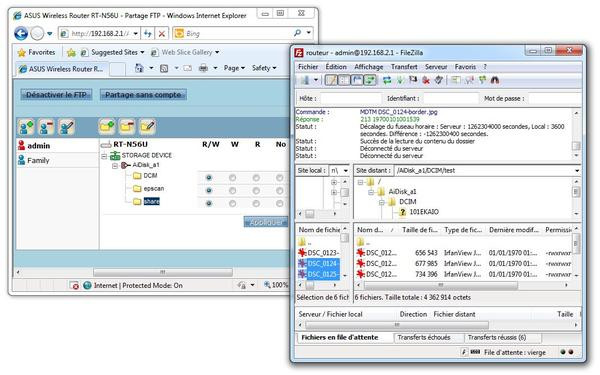Click the rename folder icon
Screen dimensions: 600x375
coord(148,127)
